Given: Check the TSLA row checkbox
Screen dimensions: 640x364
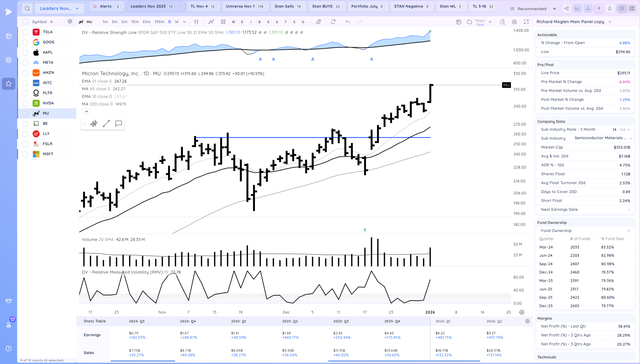Looking at the screenshot, I should pyautogui.click(x=25, y=32).
